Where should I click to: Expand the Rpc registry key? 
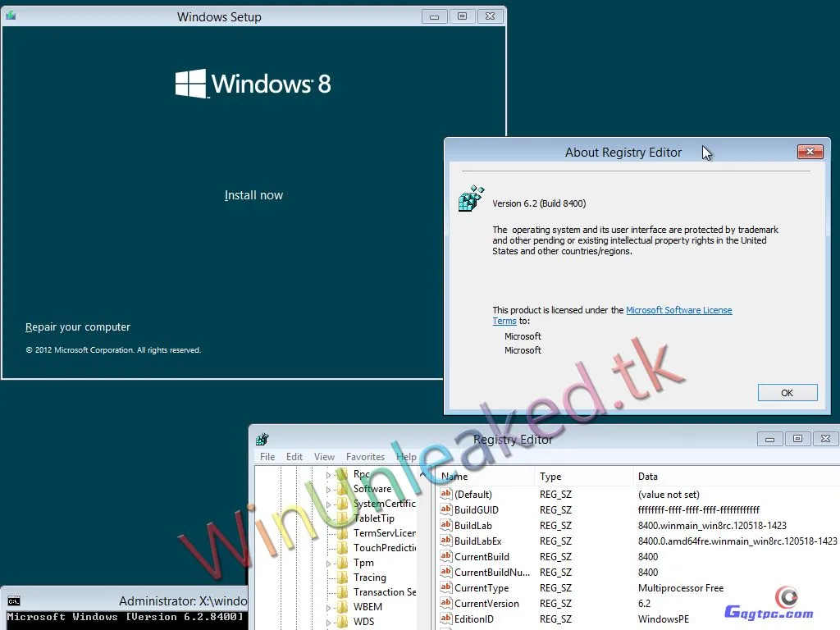(329, 475)
